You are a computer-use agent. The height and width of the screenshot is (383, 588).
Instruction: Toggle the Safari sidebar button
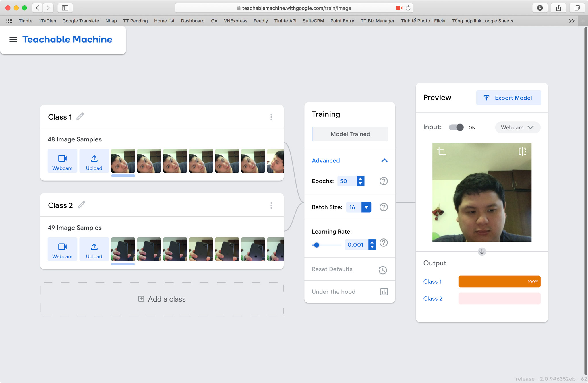pyautogui.click(x=65, y=8)
